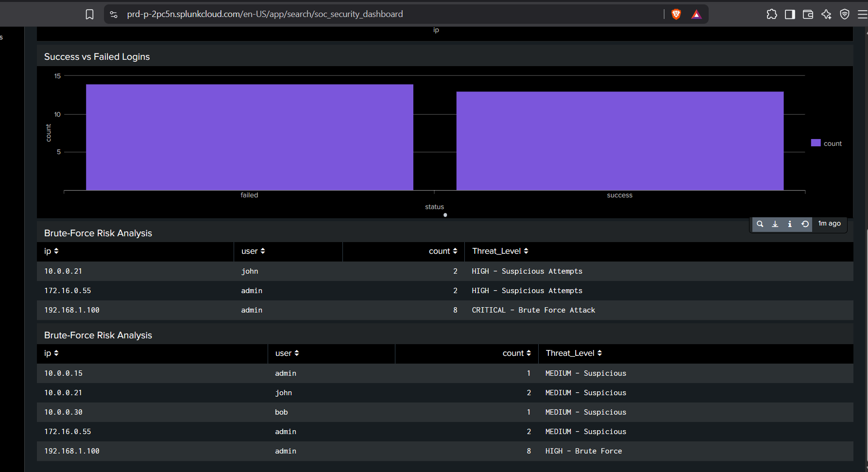The width and height of the screenshot is (868, 472).
Task: Click the 'Success vs Failed Logins' panel title
Action: 97,57
